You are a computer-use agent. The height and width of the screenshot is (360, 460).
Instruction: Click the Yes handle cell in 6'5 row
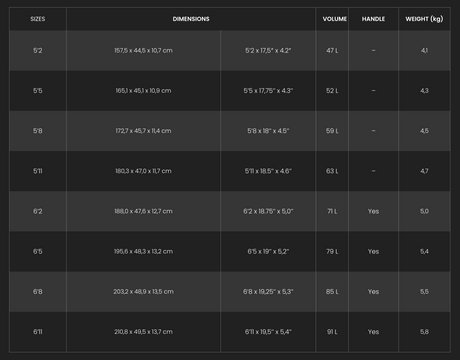[373, 251]
